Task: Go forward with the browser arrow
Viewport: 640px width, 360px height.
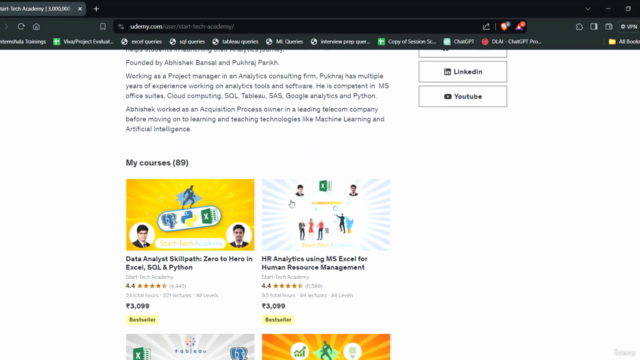Action: coord(6,27)
